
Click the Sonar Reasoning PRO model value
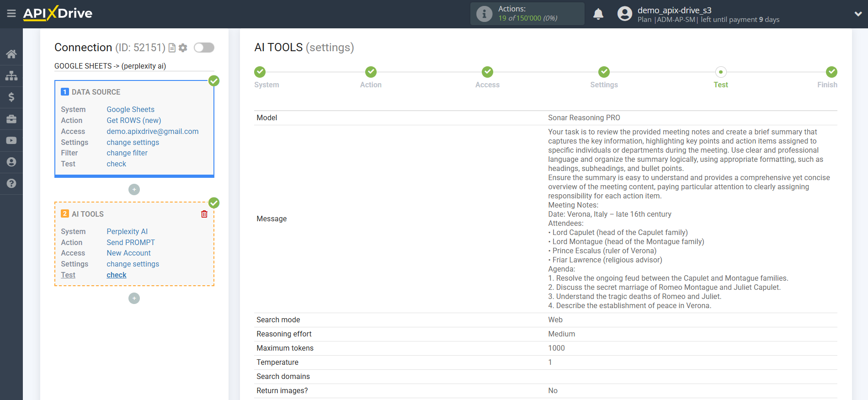point(584,117)
